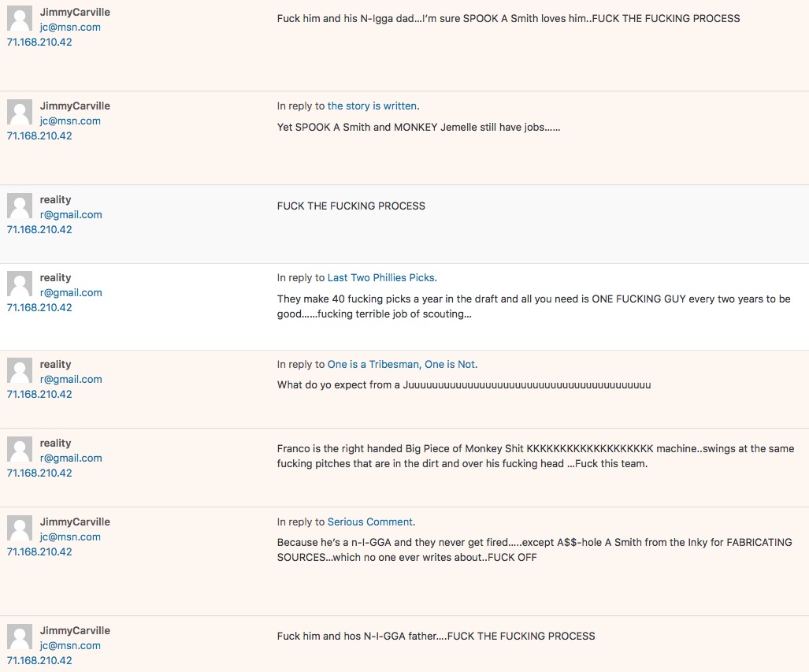
Task: Click avatar on the 'Serious Comment' reply
Action: (20, 528)
